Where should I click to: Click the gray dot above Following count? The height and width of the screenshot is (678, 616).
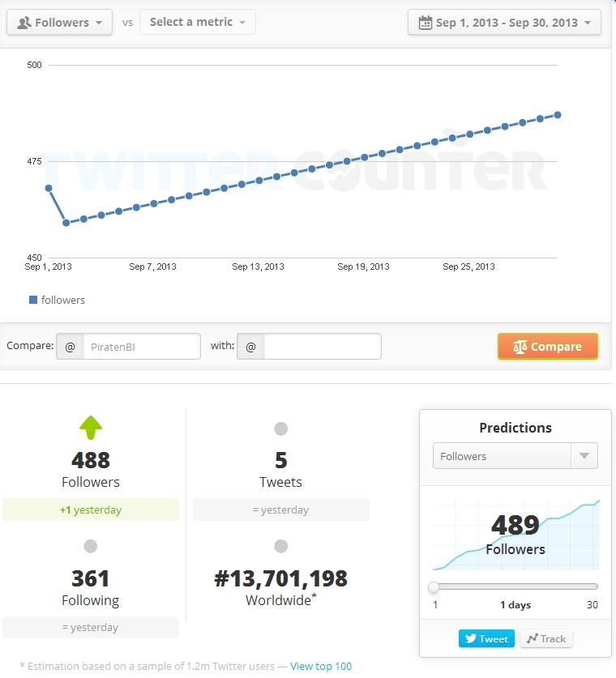pos(91,546)
